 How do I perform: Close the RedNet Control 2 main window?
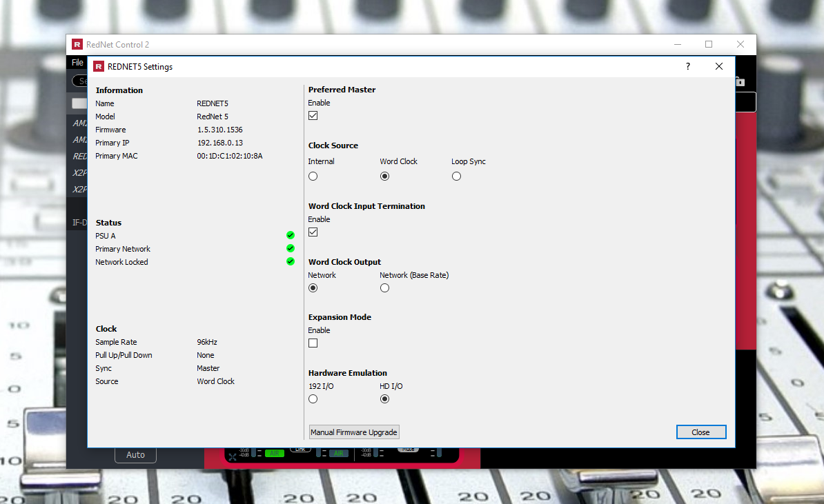740,45
